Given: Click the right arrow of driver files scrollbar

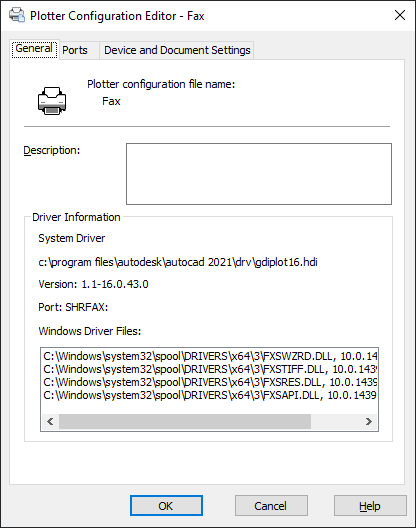Looking at the screenshot, I should coord(369,421).
